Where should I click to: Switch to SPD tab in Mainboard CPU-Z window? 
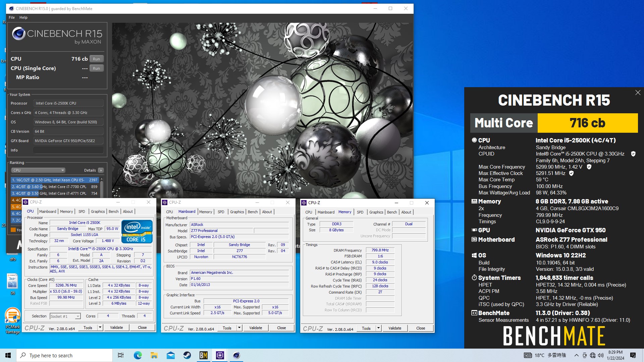[221, 212]
